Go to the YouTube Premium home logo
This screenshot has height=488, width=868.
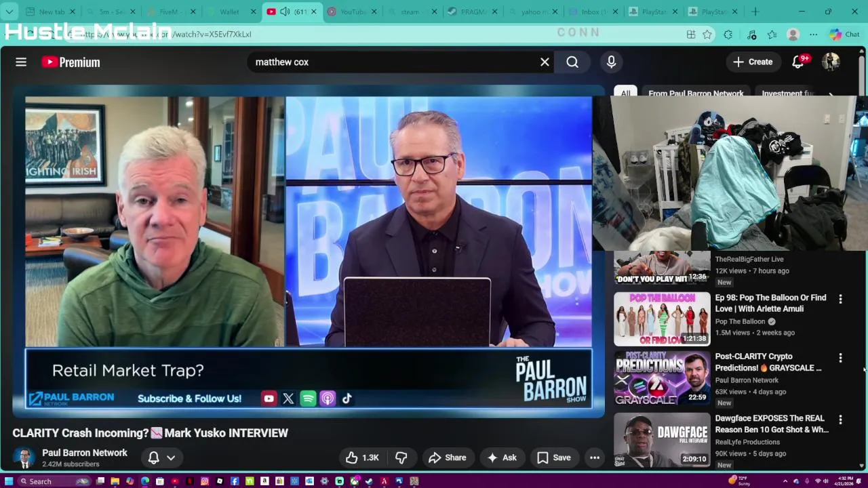point(71,62)
